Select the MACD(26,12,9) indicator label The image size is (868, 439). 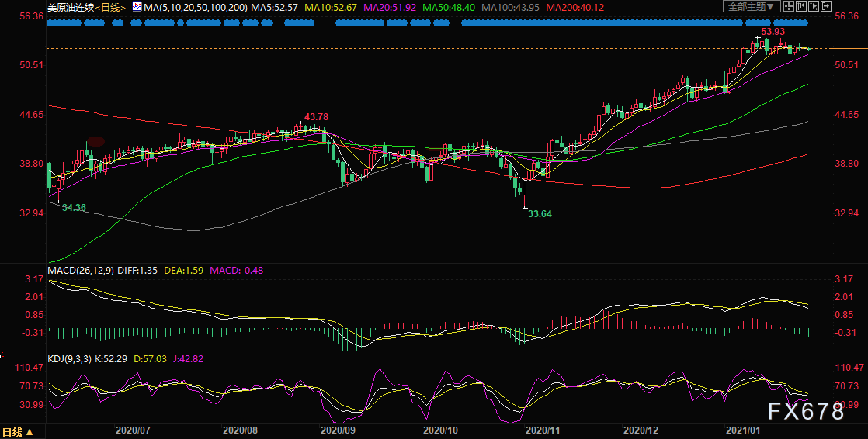tap(81, 271)
